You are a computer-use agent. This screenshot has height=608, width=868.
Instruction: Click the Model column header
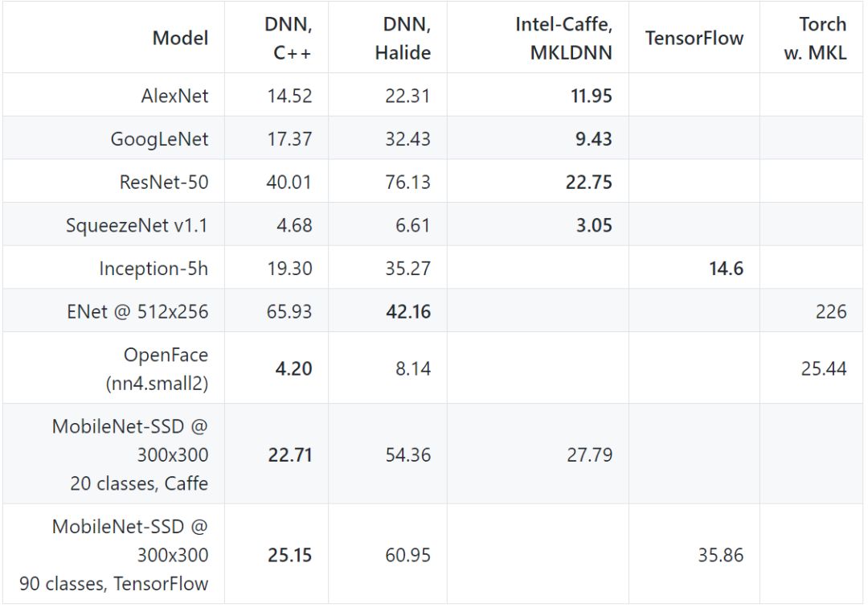tap(180, 38)
